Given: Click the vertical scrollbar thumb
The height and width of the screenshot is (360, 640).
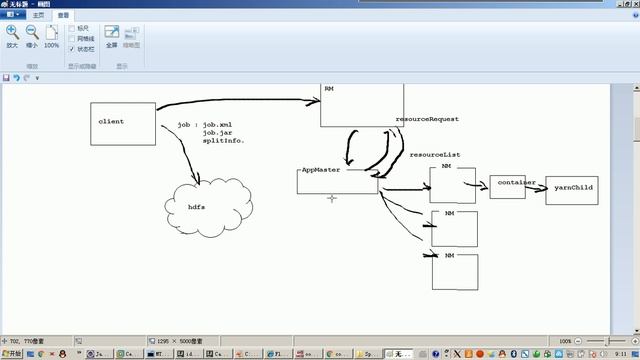Looking at the screenshot, I should (636, 129).
